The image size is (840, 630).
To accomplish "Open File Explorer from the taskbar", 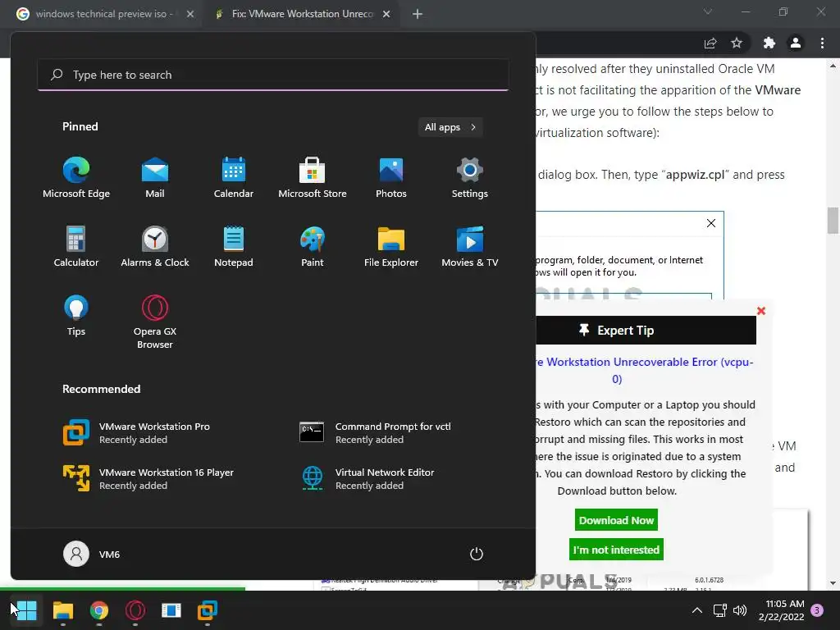I will pos(62,610).
